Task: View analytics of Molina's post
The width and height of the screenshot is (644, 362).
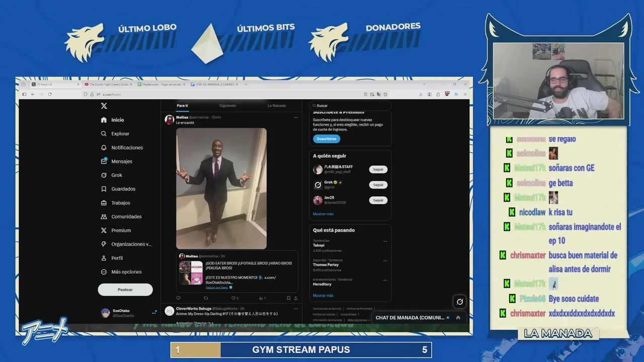Action: [x=262, y=298]
